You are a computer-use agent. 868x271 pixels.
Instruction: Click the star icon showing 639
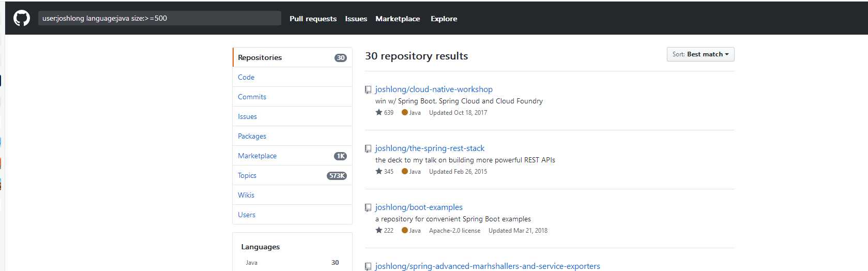tap(379, 112)
